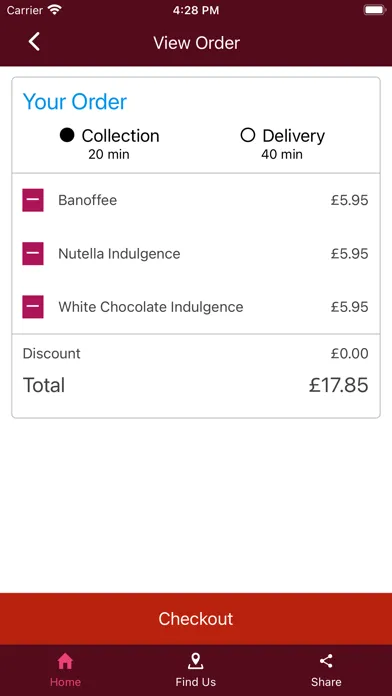Tap the Home tab label
The width and height of the screenshot is (392, 696).
tap(65, 682)
